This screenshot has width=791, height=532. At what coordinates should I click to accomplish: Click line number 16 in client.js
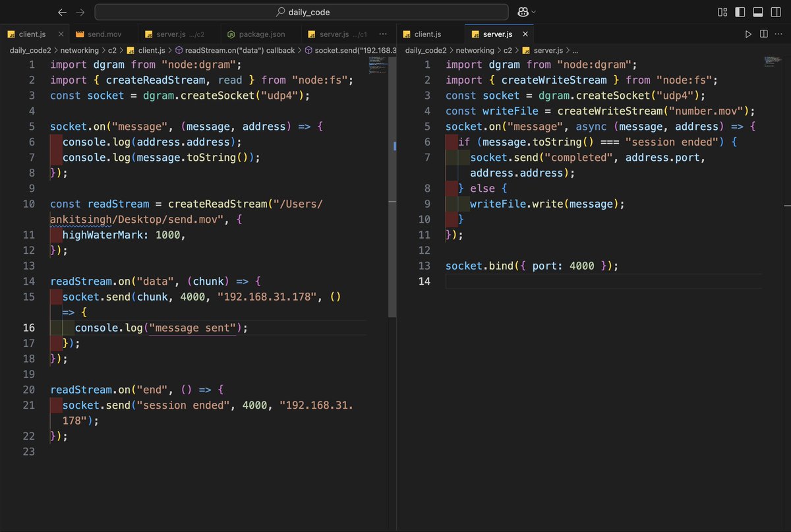(x=29, y=328)
